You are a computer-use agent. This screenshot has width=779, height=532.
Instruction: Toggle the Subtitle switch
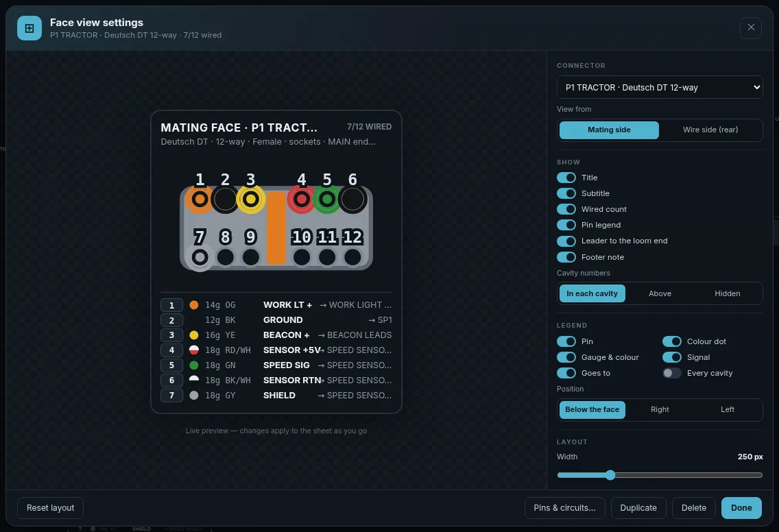pyautogui.click(x=566, y=193)
